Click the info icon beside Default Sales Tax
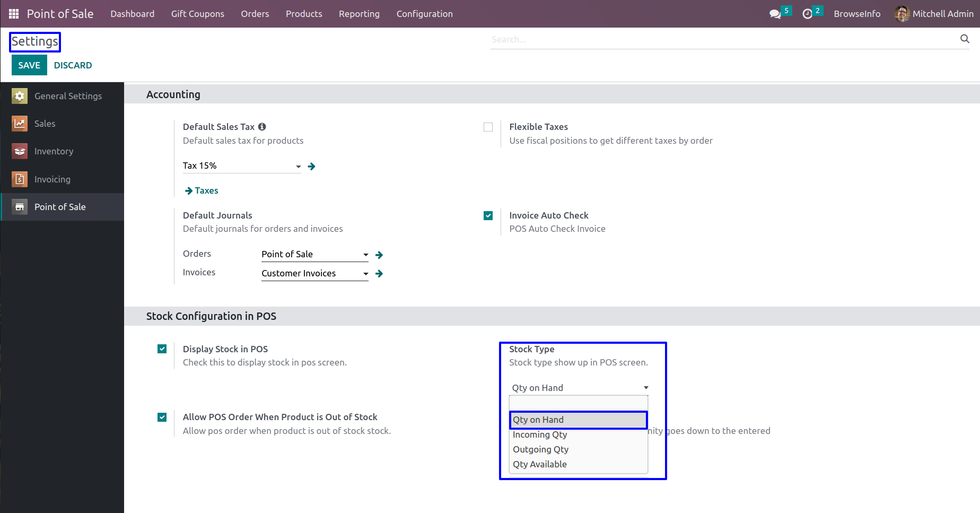Viewport: 980px width, 513px height. click(262, 127)
